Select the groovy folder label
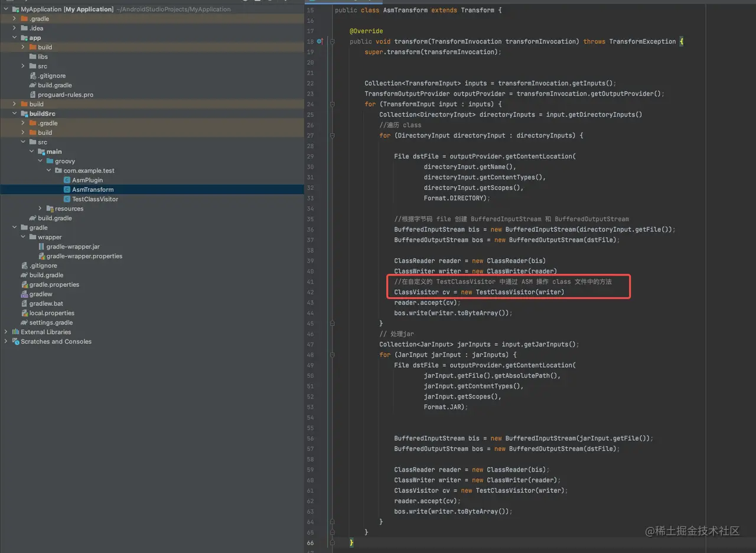This screenshot has width=756, height=553. click(x=65, y=161)
